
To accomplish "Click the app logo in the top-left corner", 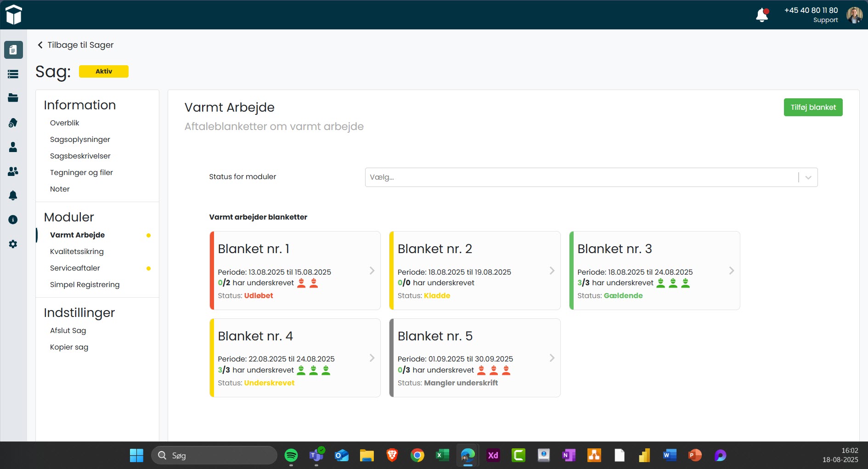I will 14,15.
